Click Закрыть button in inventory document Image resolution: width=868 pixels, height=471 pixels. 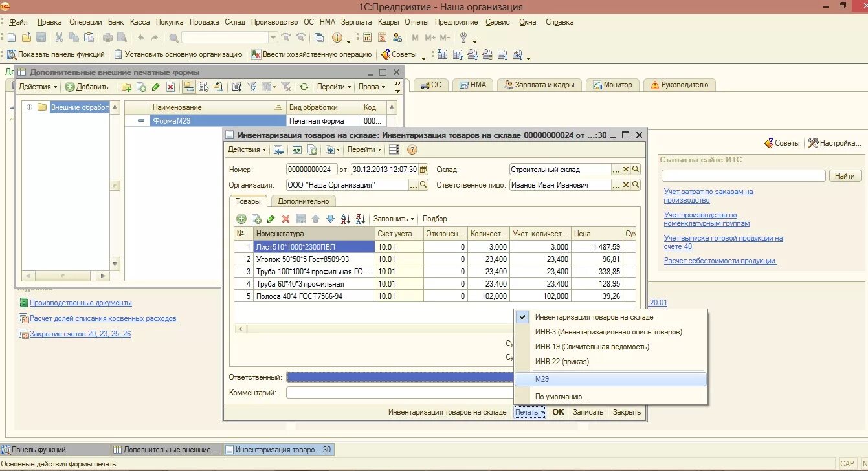[x=627, y=412]
